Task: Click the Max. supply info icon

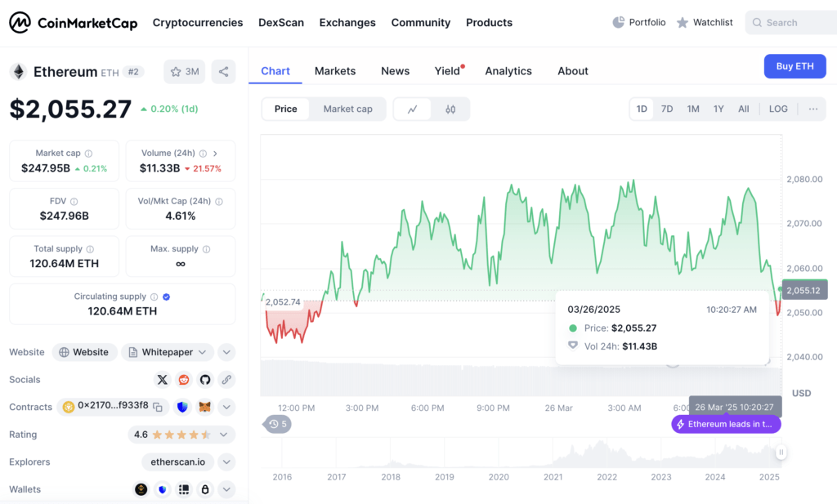Action: [207, 249]
